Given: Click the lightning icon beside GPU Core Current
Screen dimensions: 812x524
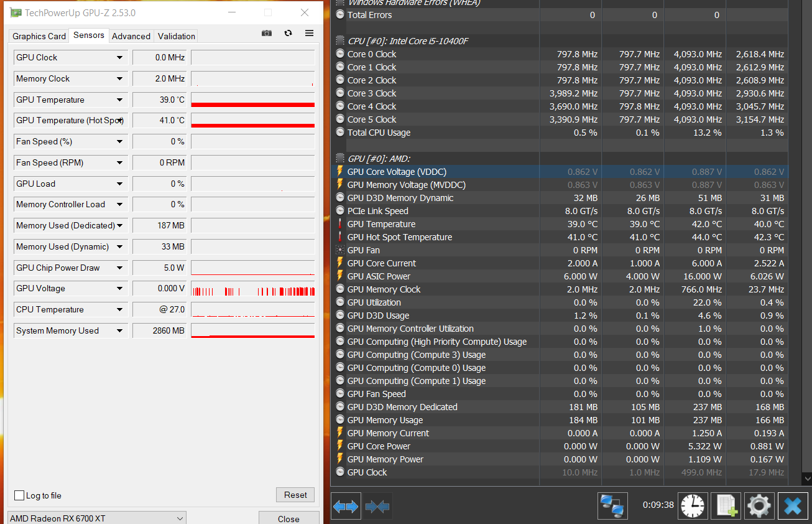Looking at the screenshot, I should tap(340, 263).
